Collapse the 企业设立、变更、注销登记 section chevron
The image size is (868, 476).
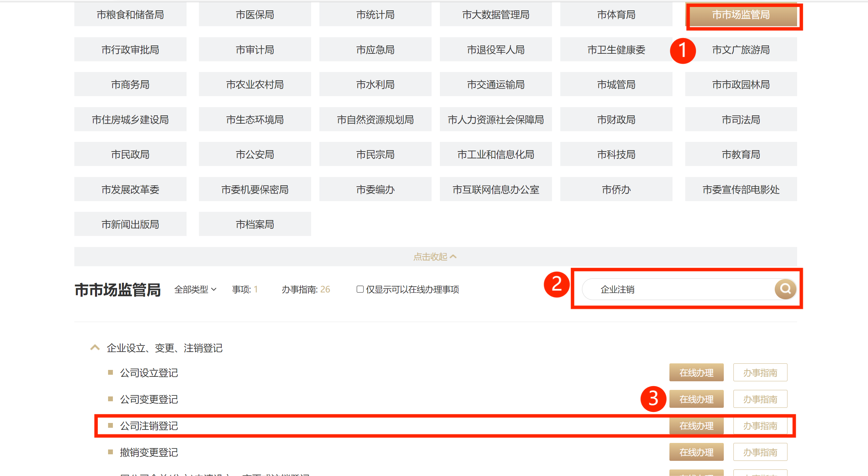tap(95, 348)
